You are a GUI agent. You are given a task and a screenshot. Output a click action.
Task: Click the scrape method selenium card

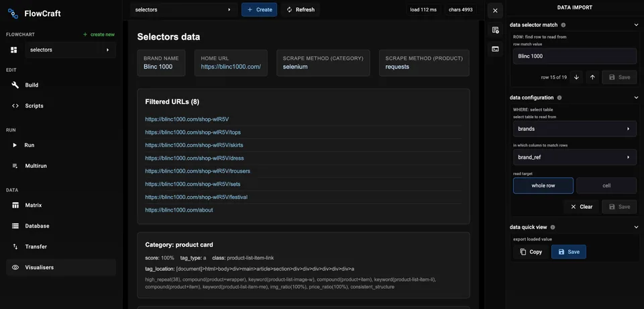(323, 63)
